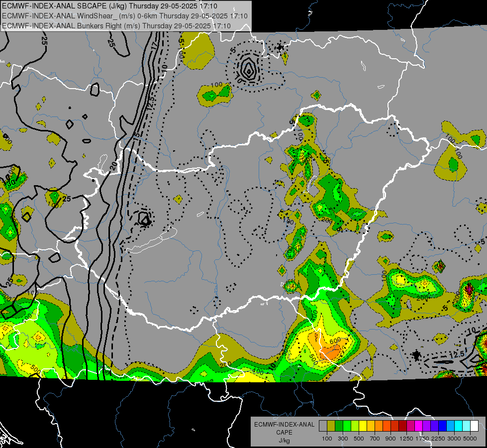Select the sky blue legend swatch
The image size is (487, 448).
[x=451, y=426]
